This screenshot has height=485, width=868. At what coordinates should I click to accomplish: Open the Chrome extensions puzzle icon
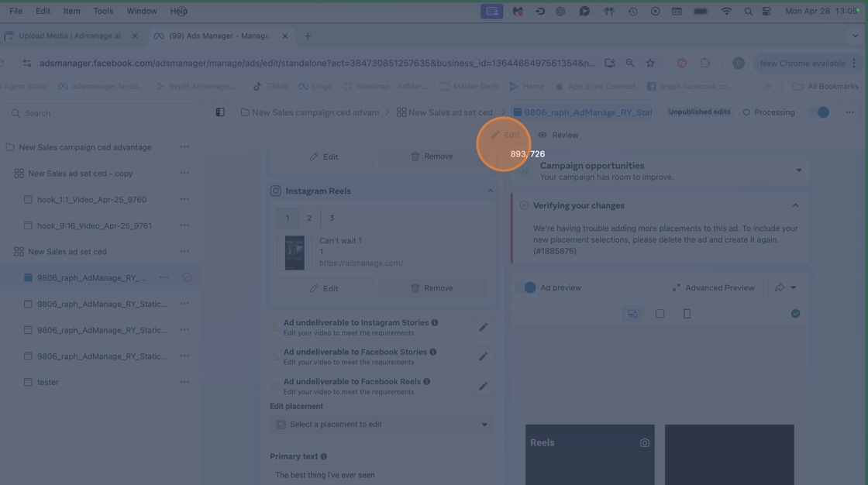(704, 63)
